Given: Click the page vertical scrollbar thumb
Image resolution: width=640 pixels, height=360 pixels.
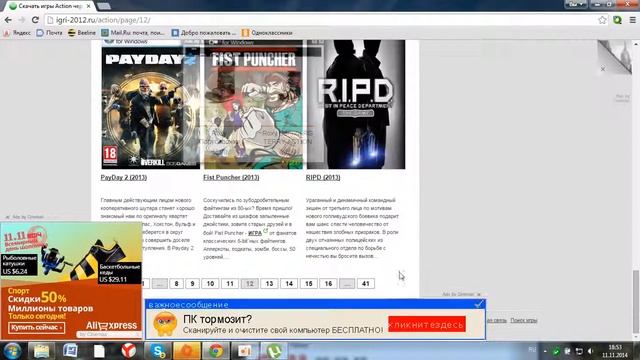Looking at the screenshot, I should (x=636, y=301).
